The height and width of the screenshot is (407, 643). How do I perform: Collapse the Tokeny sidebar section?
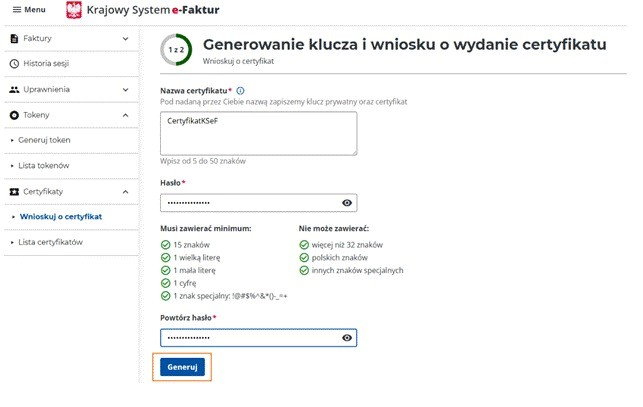[x=125, y=115]
